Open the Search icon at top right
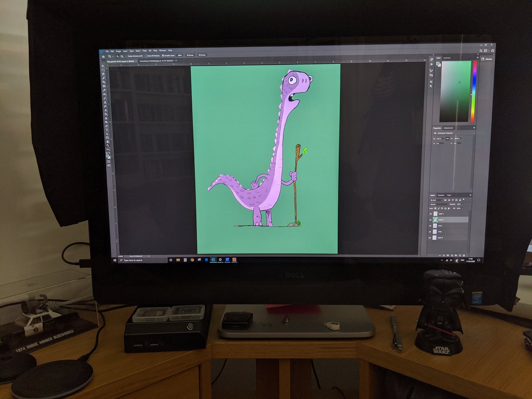Image resolution: width=532 pixels, height=399 pixels. click(481, 51)
